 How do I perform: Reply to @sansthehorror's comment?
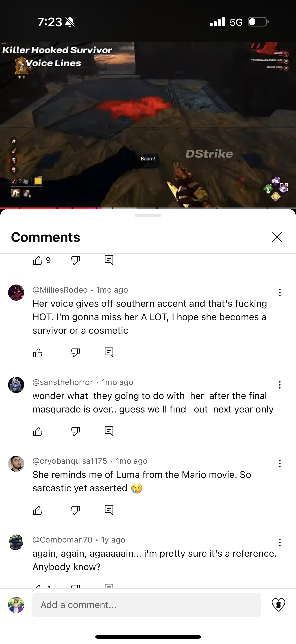[109, 431]
